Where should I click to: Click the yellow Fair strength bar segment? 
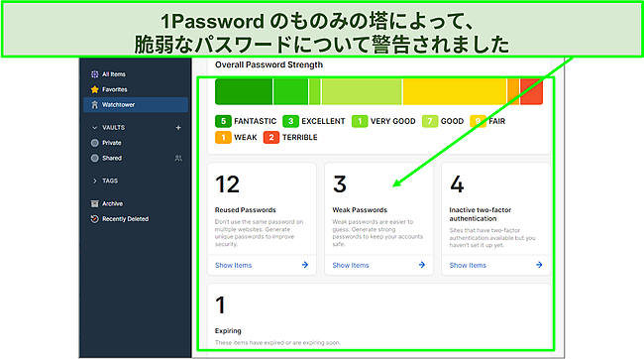coord(455,91)
